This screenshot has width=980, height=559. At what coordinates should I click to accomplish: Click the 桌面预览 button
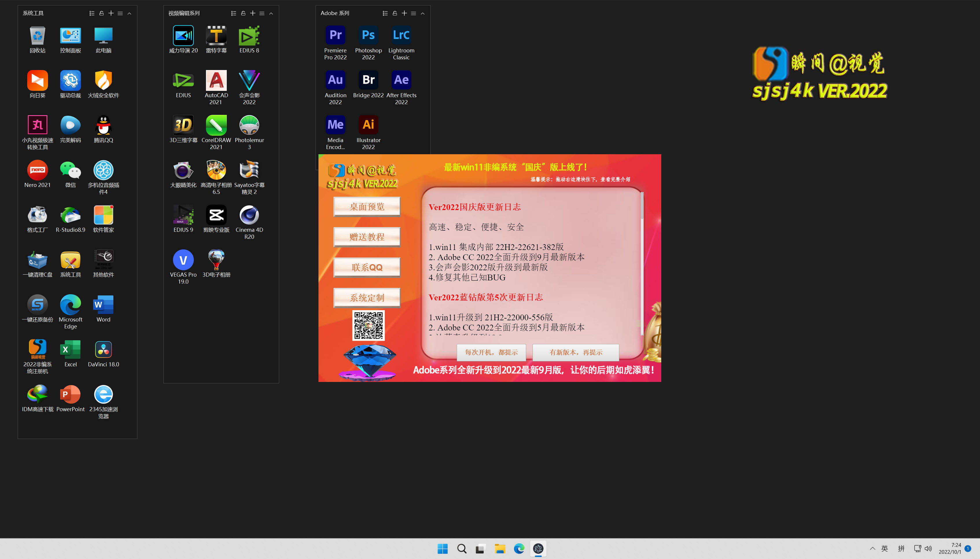367,207
